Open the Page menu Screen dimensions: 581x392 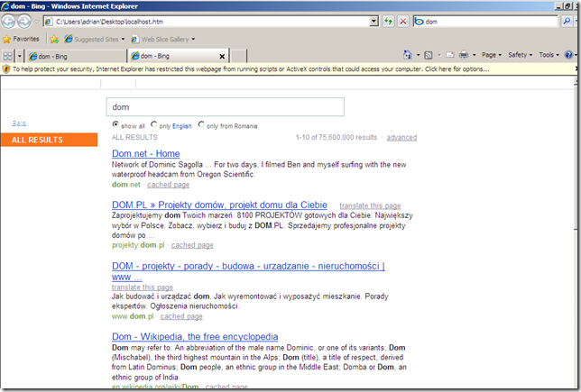click(492, 55)
